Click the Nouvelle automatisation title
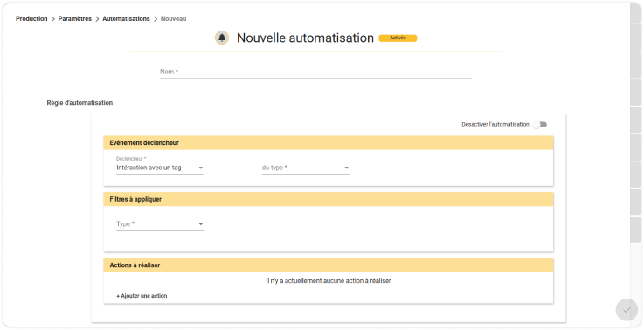Screen dimensions: 644x330 pyautogui.click(x=305, y=38)
